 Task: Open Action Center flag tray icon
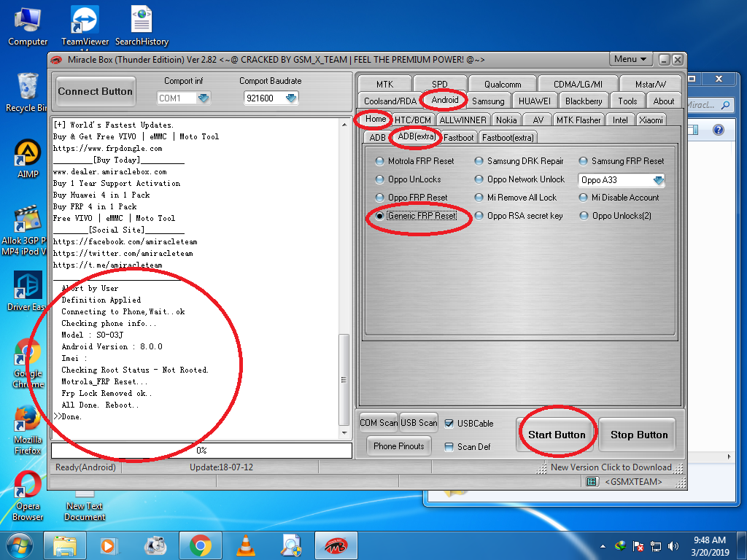click(638, 546)
